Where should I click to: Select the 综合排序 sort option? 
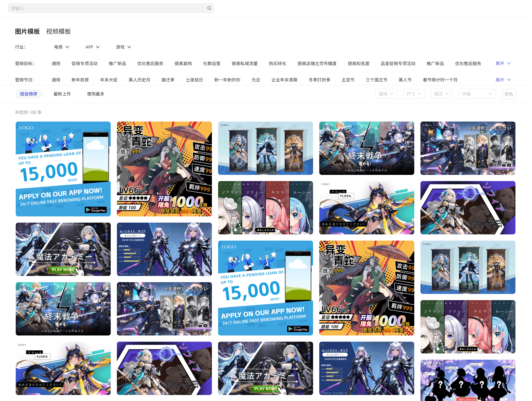[x=29, y=94]
